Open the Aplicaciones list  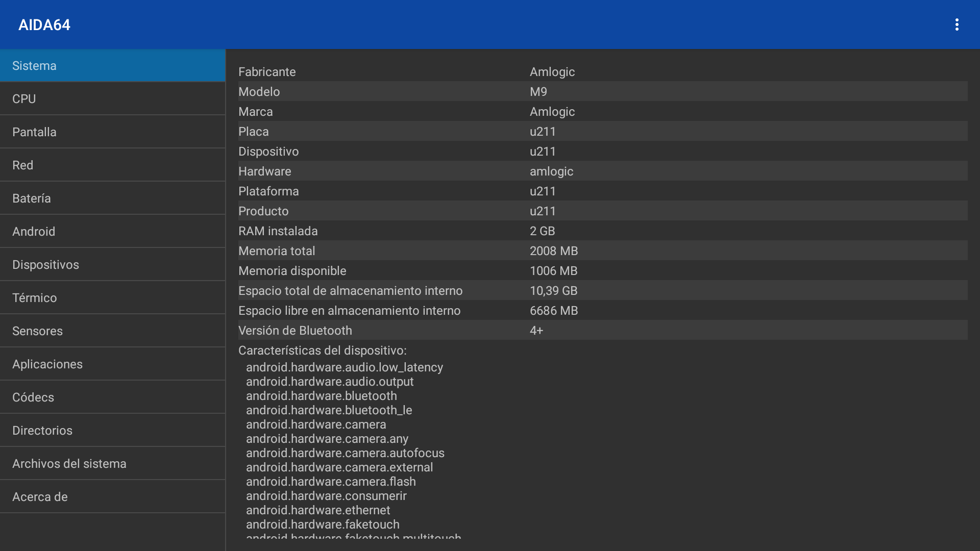click(112, 364)
